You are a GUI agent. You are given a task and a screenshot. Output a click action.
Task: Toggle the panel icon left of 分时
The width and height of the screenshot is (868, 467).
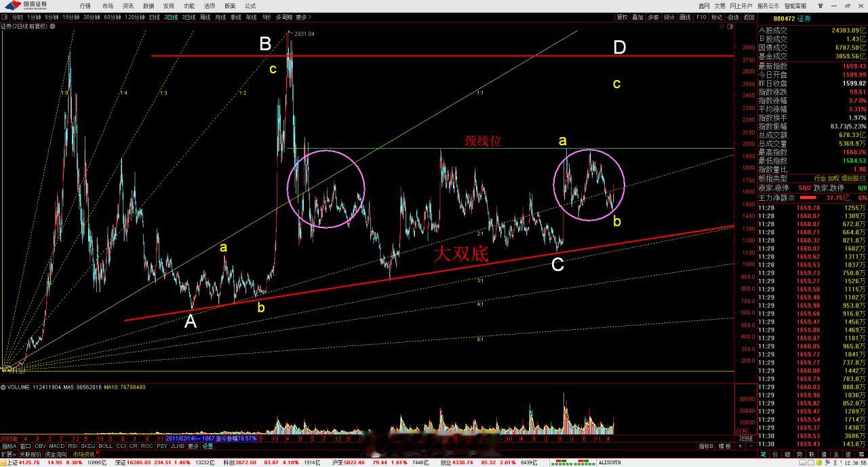(5, 17)
